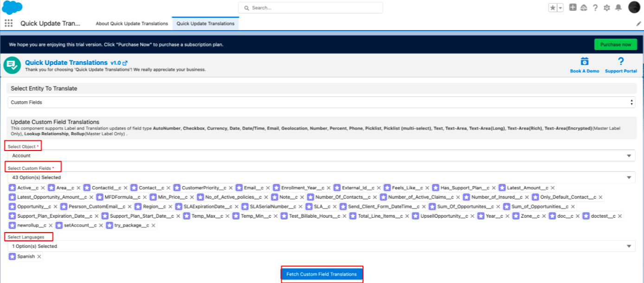Click the star icon of Test_Billable_Hours__c pill

pos(283,216)
